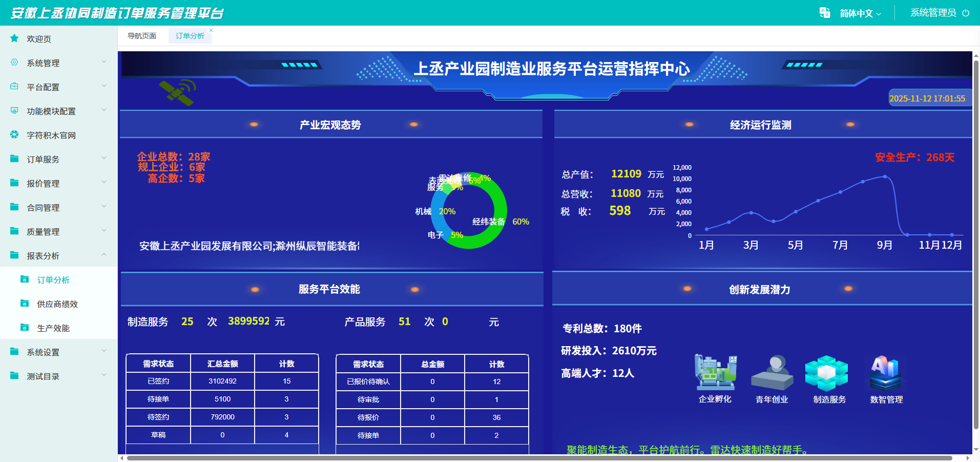Click the power logout icon
Viewport: 980px width, 462px height.
coord(966,13)
